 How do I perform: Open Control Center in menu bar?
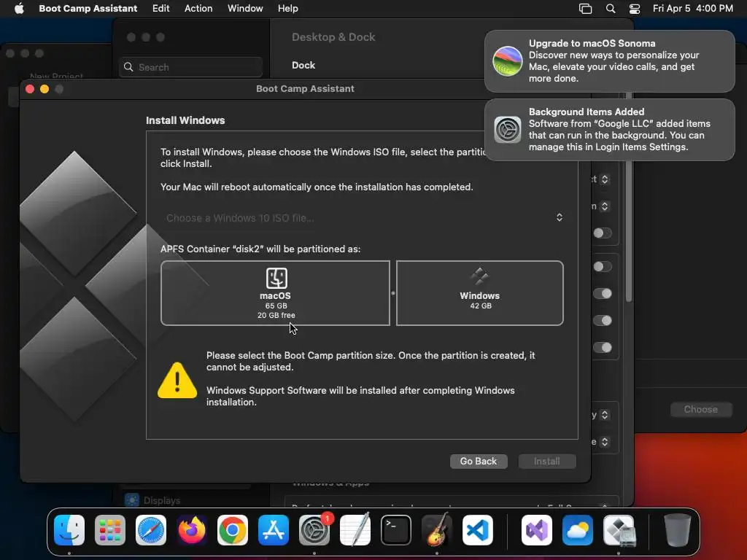pyautogui.click(x=635, y=9)
